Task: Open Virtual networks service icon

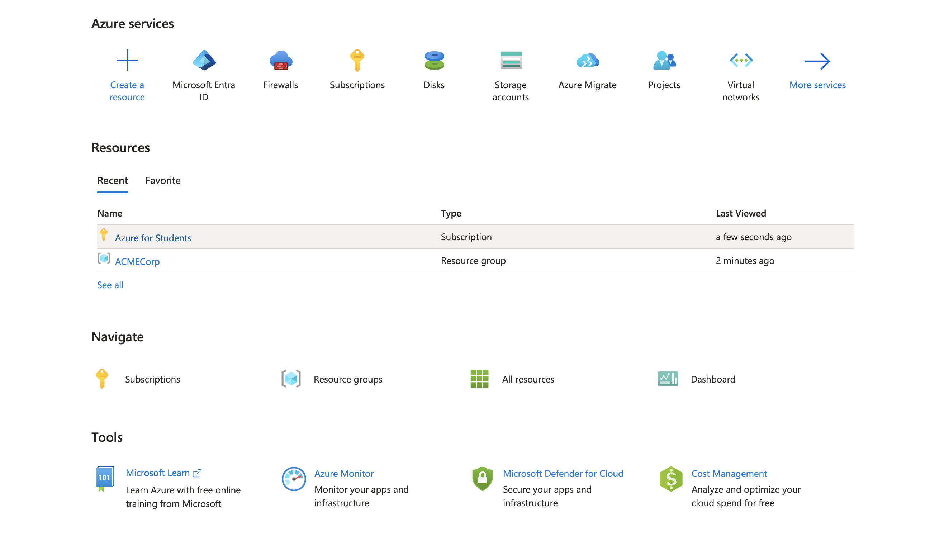Action: point(741,61)
